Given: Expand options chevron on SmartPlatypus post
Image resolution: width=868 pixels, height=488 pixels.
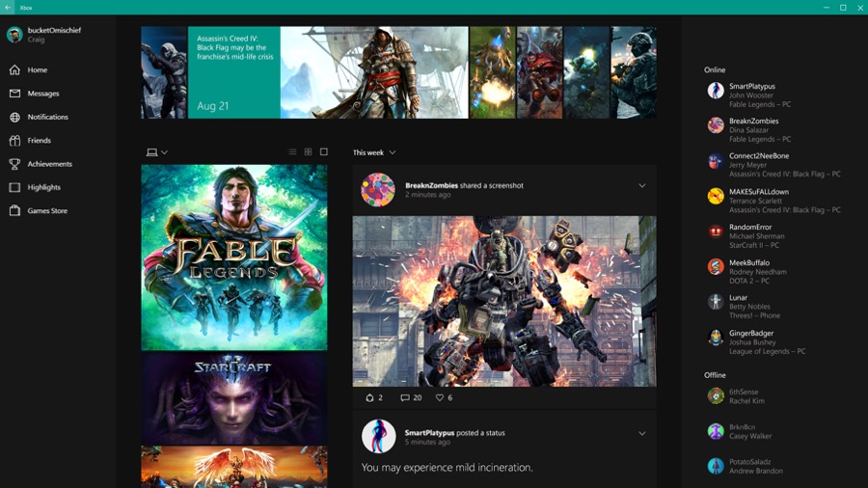Looking at the screenshot, I should tap(642, 433).
